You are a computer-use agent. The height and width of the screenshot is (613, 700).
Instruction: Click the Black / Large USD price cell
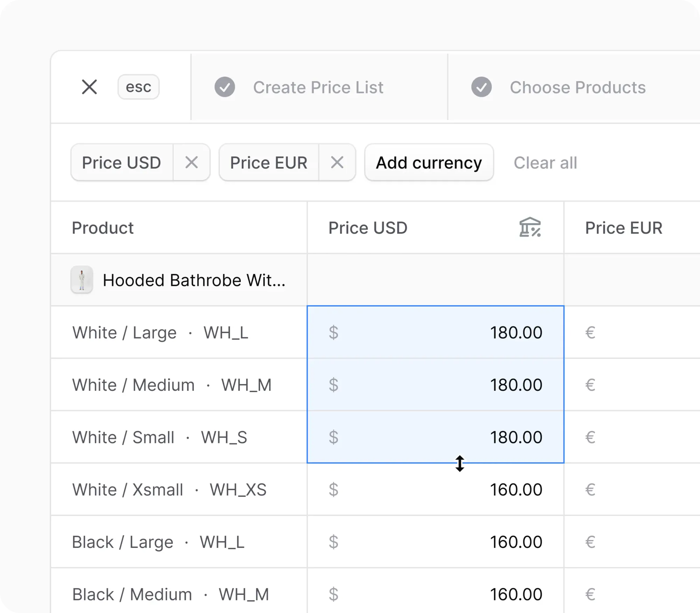(435, 542)
